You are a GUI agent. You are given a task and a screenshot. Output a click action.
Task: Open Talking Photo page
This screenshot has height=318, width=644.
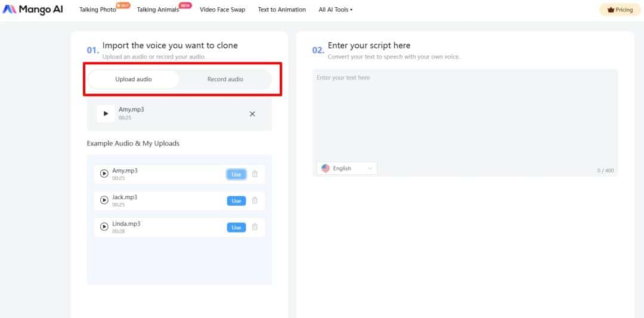[x=98, y=10]
